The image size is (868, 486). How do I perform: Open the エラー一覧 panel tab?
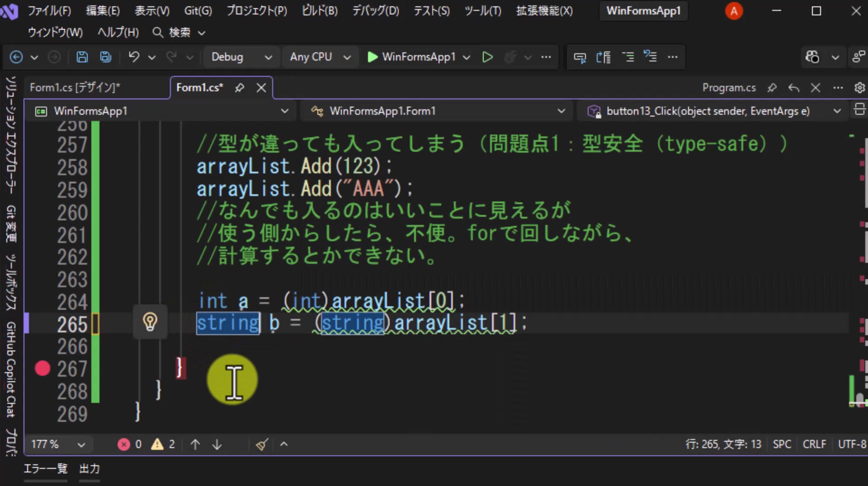pos(45,469)
